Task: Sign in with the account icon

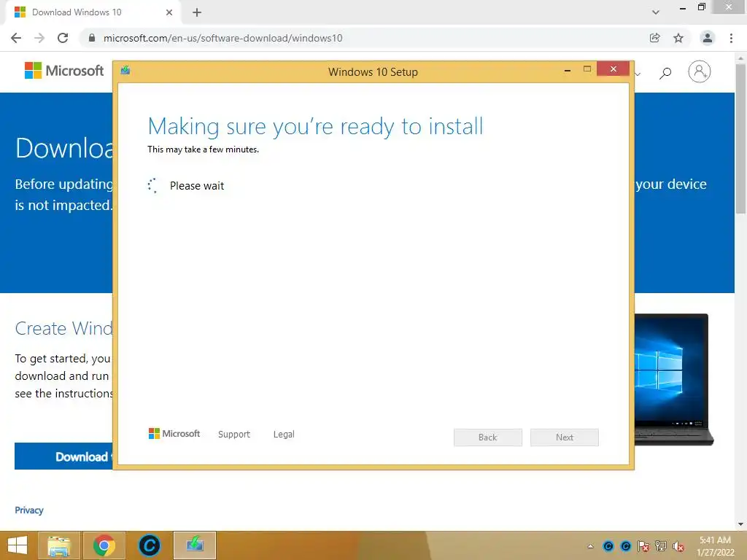Action: tap(700, 71)
